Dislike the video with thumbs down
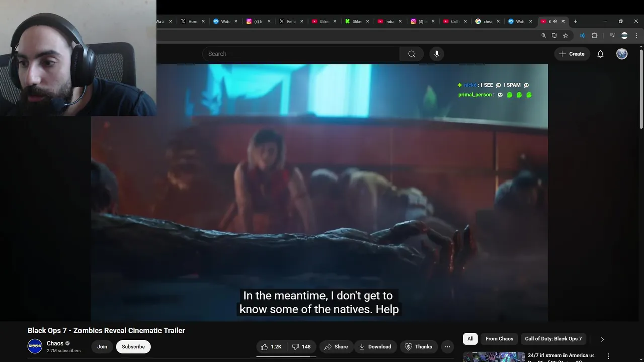The image size is (644, 362). pyautogui.click(x=301, y=347)
